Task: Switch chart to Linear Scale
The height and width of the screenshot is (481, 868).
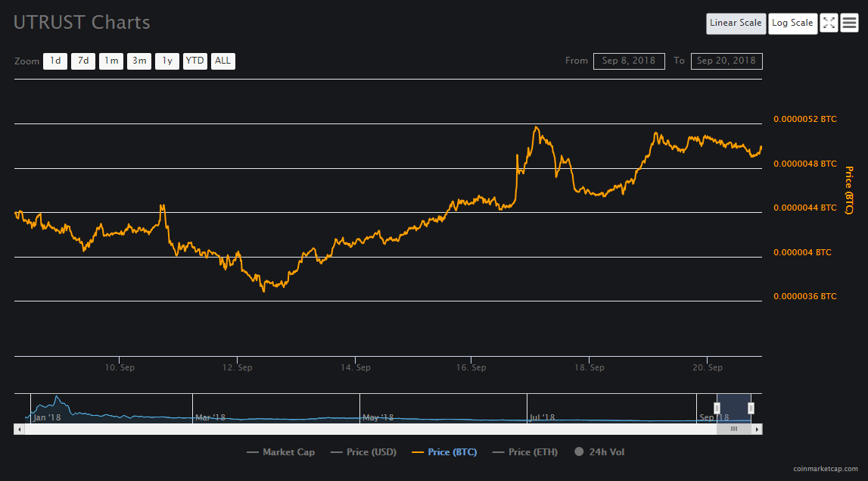Action: click(x=736, y=23)
